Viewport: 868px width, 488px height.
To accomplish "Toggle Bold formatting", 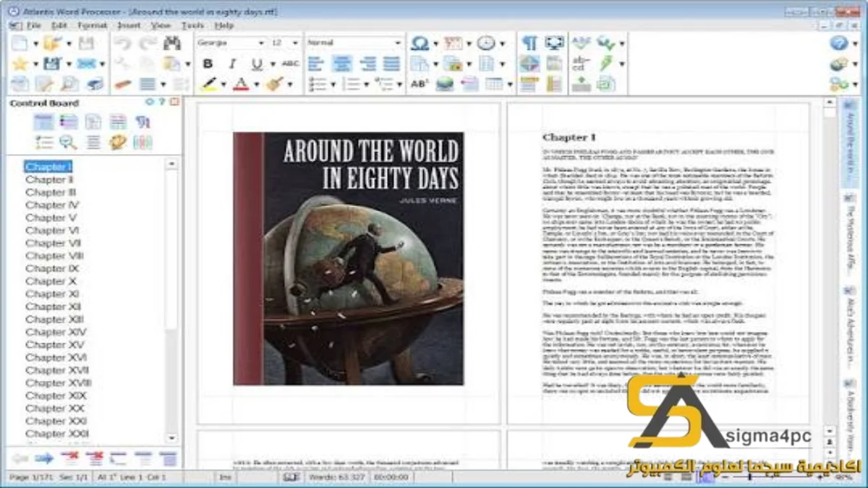I will 208,64.
